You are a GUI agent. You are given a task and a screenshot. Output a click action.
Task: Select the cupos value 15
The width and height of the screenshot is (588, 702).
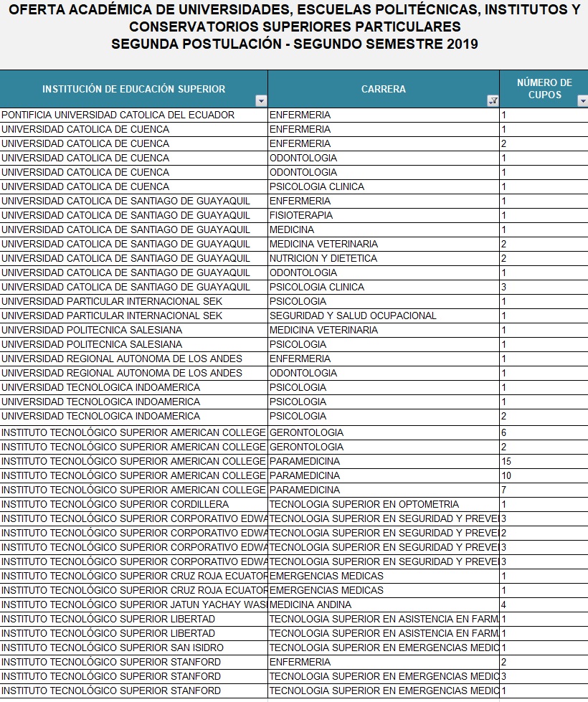coord(544,461)
